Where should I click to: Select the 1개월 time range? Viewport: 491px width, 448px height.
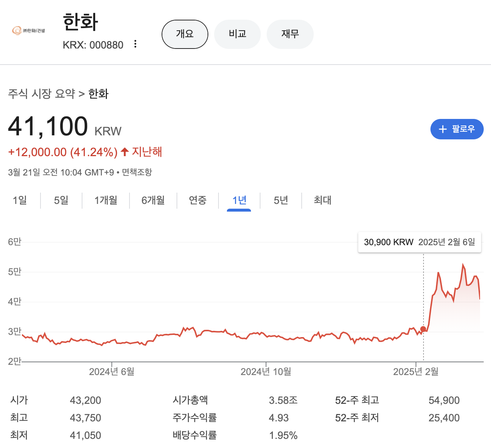coord(106,200)
